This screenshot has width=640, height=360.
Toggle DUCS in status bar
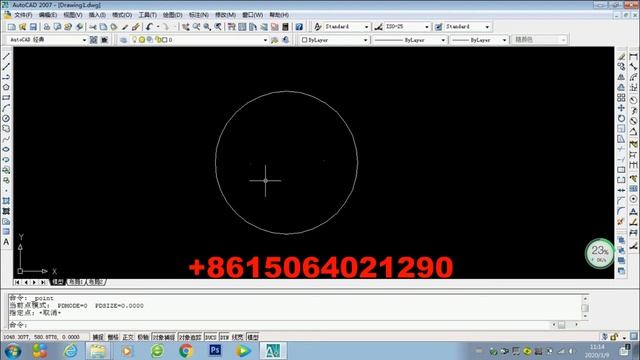[x=211, y=337]
